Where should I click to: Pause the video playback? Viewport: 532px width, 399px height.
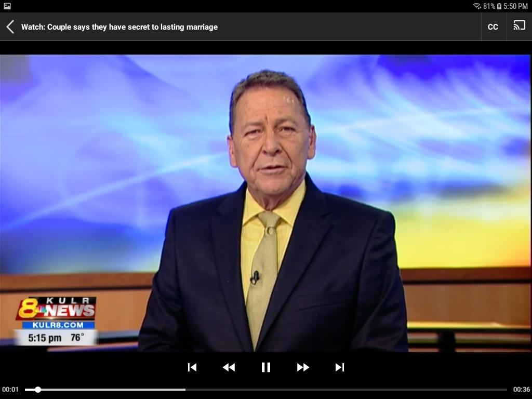click(265, 367)
